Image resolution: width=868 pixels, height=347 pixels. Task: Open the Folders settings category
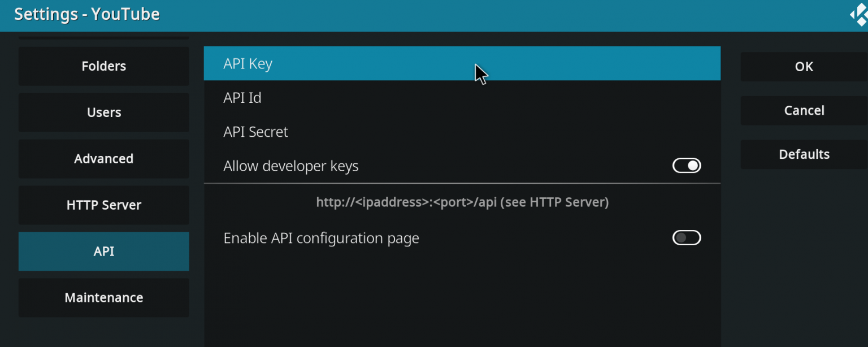coord(103,66)
